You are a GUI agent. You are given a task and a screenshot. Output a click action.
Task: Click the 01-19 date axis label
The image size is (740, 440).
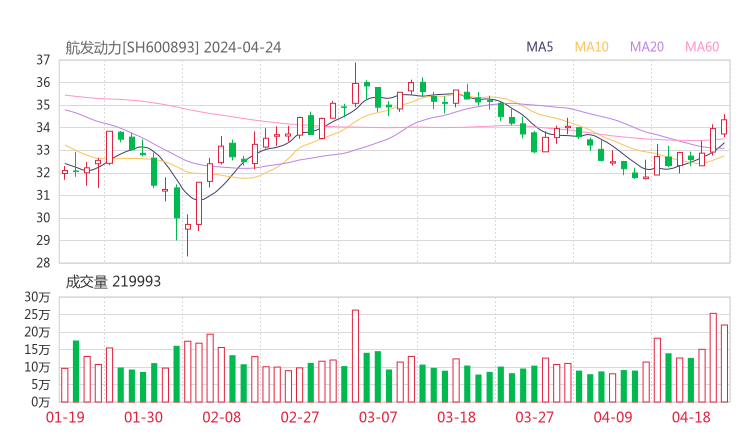coord(65,417)
